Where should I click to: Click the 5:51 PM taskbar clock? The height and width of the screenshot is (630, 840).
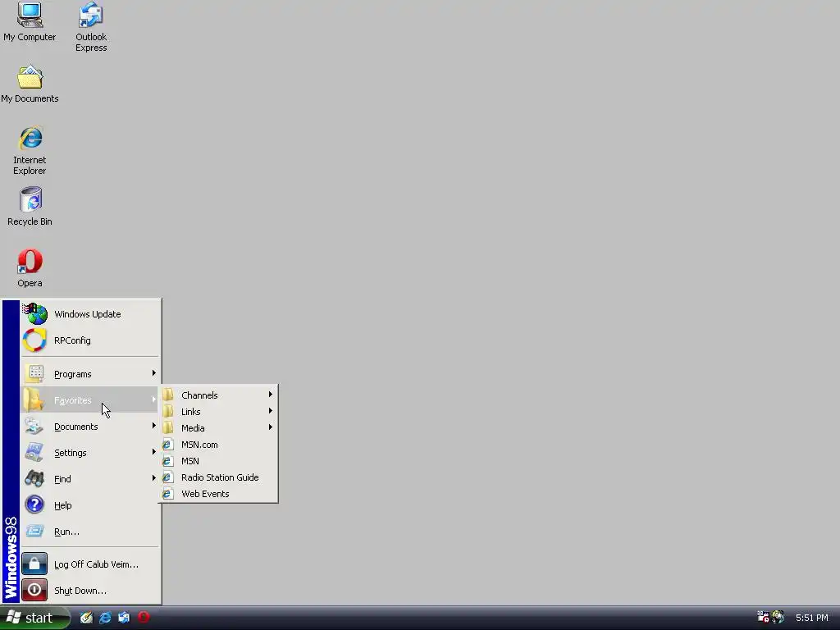811,618
